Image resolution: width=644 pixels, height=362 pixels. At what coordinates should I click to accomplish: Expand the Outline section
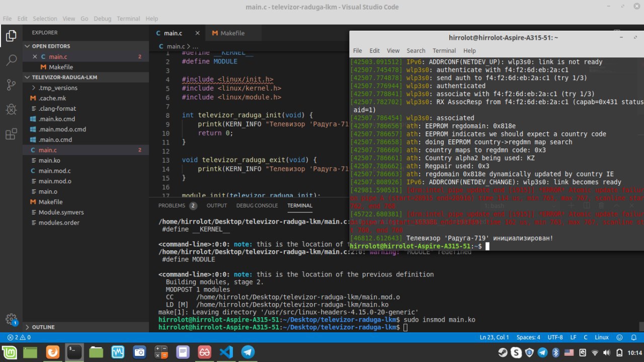click(x=43, y=327)
